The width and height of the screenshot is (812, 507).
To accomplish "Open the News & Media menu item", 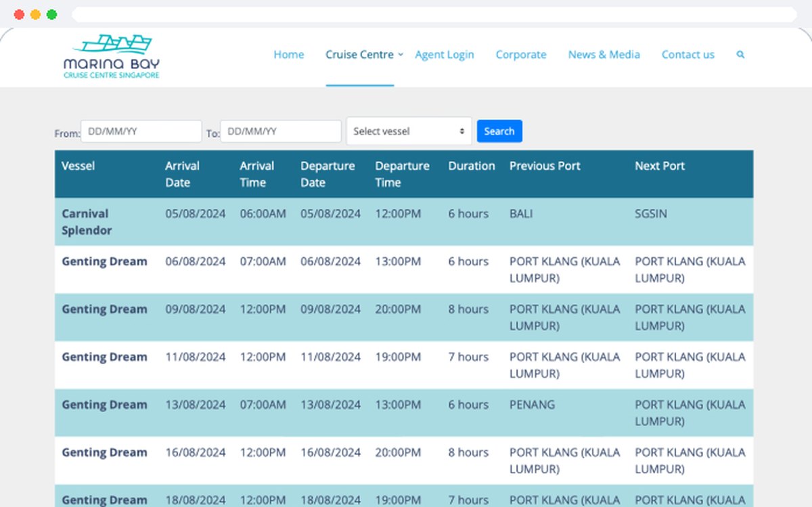I will click(x=604, y=55).
